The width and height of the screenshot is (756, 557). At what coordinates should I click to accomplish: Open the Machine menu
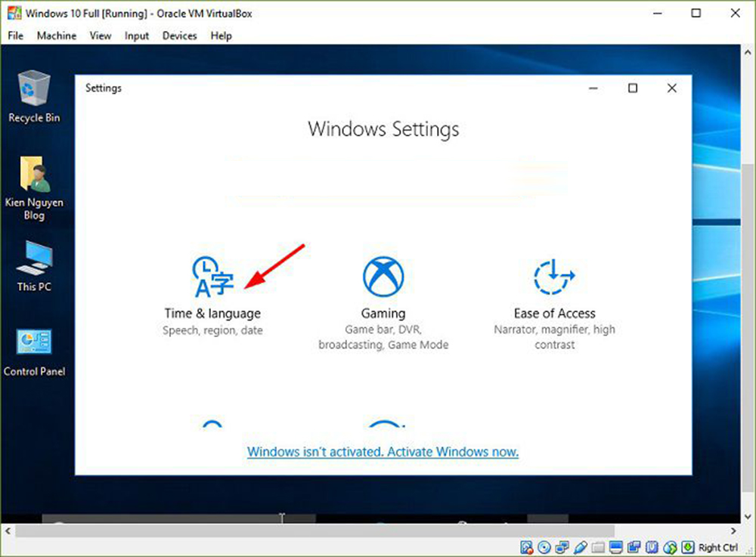pos(57,36)
